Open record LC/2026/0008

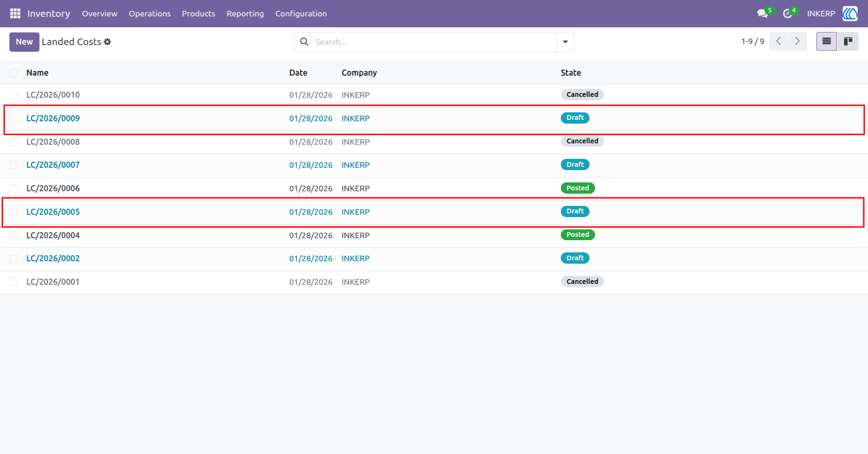pos(53,142)
